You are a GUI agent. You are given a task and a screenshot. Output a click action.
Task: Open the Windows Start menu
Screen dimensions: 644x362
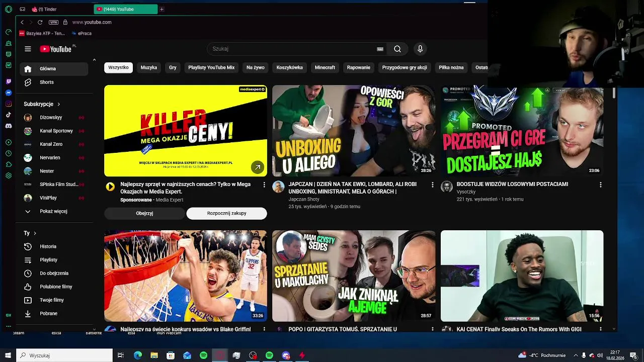tap(8, 355)
